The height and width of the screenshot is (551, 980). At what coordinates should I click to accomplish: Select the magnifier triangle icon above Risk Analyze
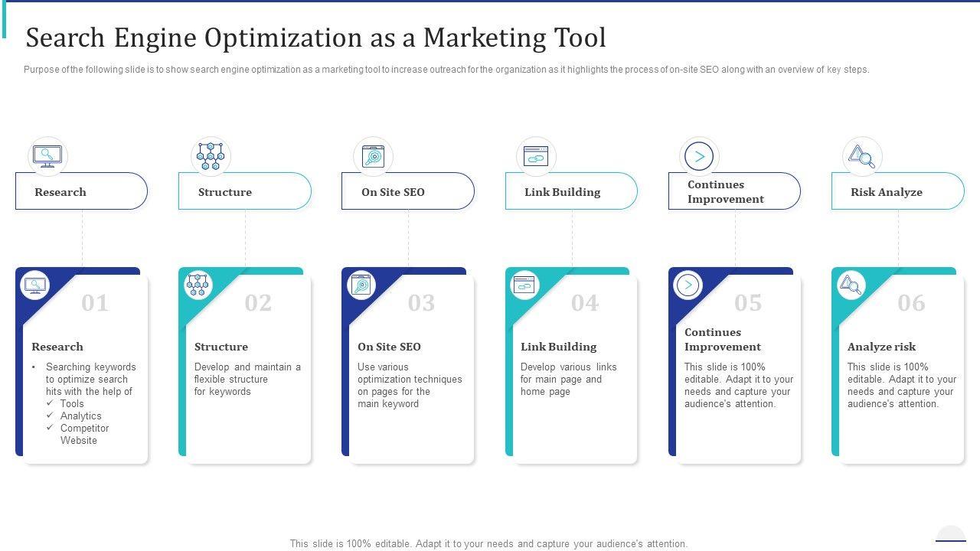pos(862,156)
